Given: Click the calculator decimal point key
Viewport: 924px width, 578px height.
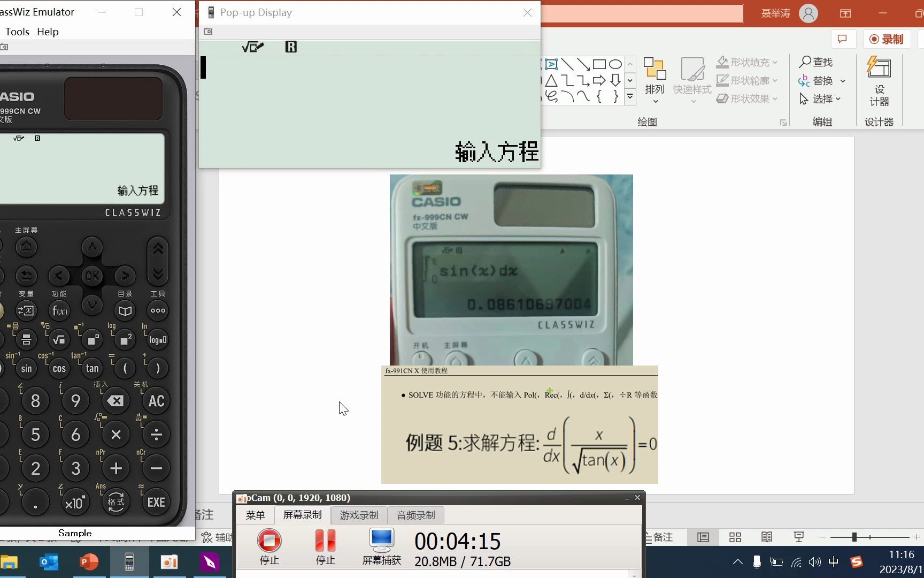Looking at the screenshot, I should (35, 503).
